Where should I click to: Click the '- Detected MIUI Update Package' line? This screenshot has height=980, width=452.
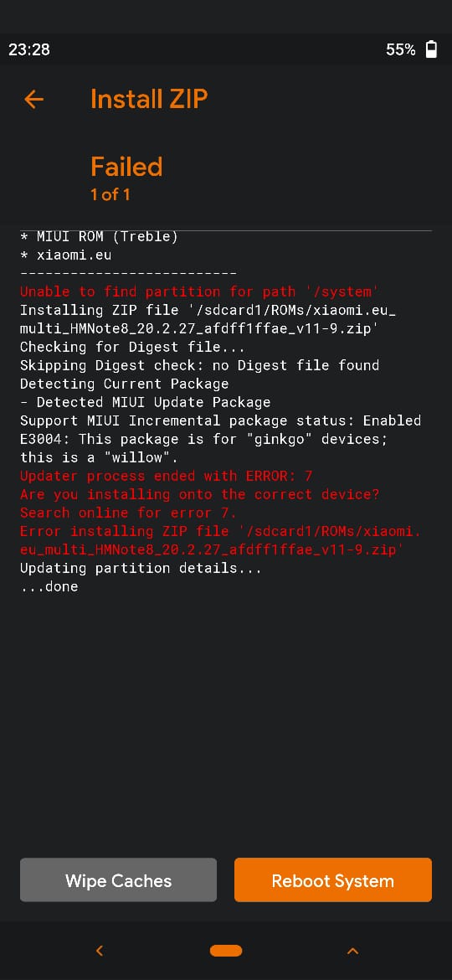pos(145,402)
